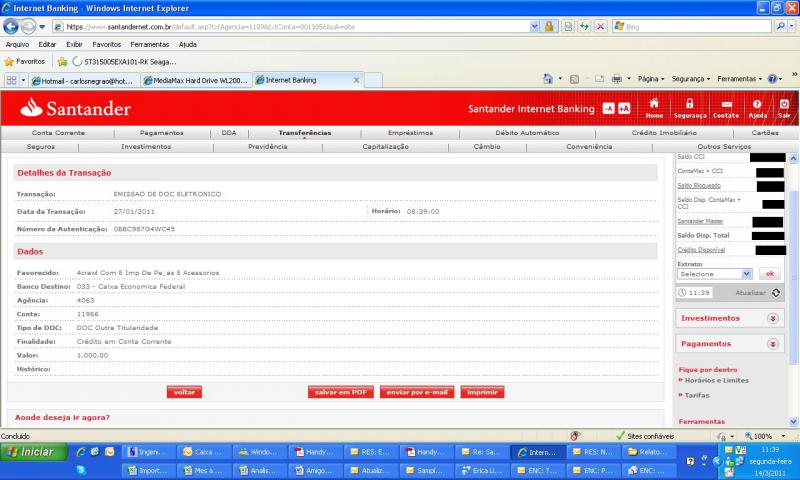Open the Tarifas link
800x480 pixels.
(697, 395)
